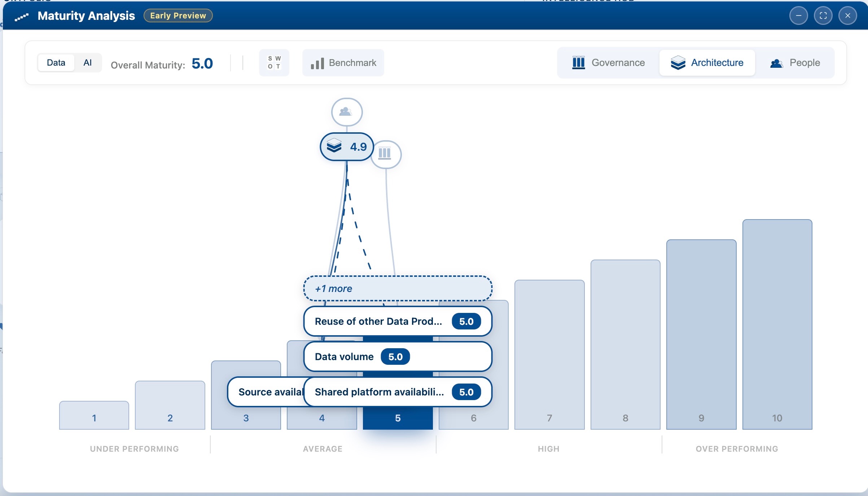Image resolution: width=868 pixels, height=496 pixels.
Task: Click maturity bar level 2
Action: click(x=170, y=405)
